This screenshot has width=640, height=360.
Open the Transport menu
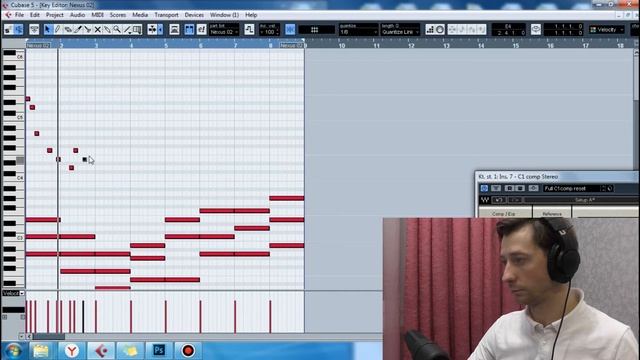[166, 15]
